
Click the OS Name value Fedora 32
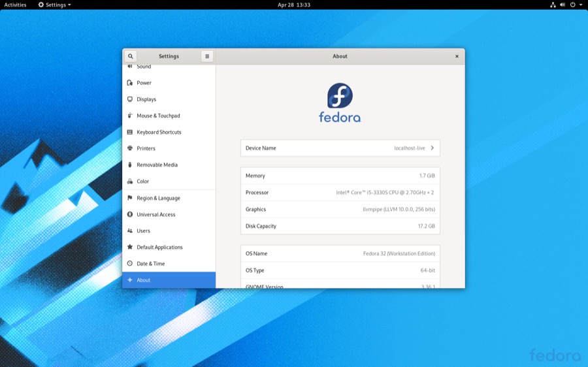[x=399, y=254]
